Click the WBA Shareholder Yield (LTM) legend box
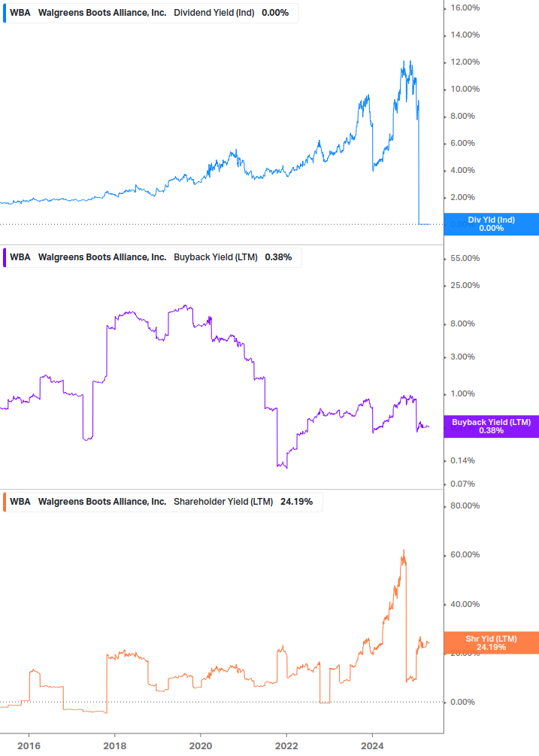The height and width of the screenshot is (756, 539). coord(163,502)
